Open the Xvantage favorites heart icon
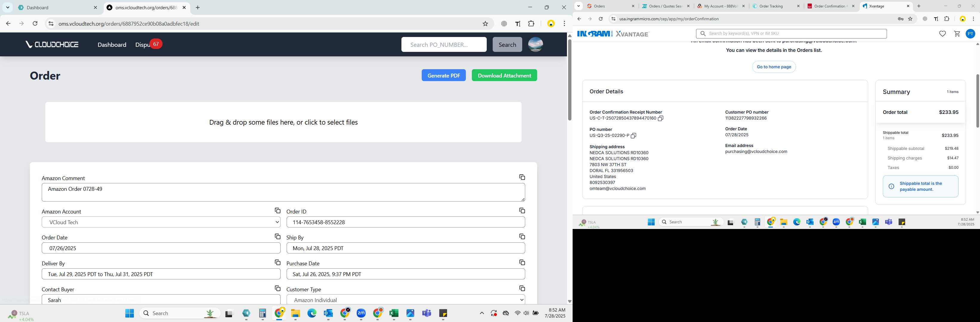The image size is (980, 322). (x=942, y=34)
